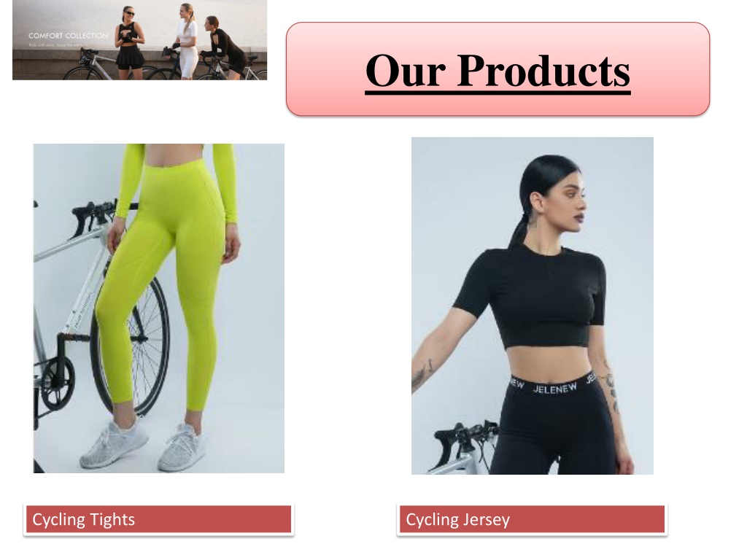The height and width of the screenshot is (560, 747).
Task: Select the Cycling Jersey label bar
Action: [532, 519]
